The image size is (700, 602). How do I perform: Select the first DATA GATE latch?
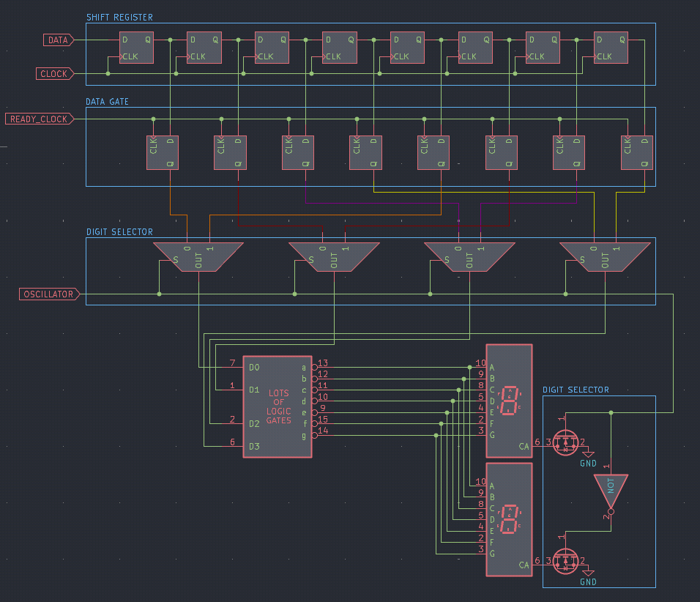click(x=163, y=153)
